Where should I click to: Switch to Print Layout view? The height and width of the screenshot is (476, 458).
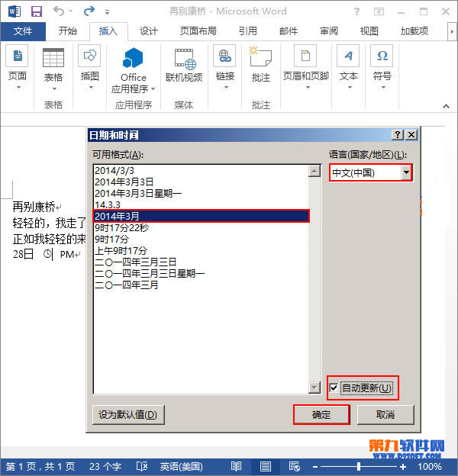coord(266,466)
